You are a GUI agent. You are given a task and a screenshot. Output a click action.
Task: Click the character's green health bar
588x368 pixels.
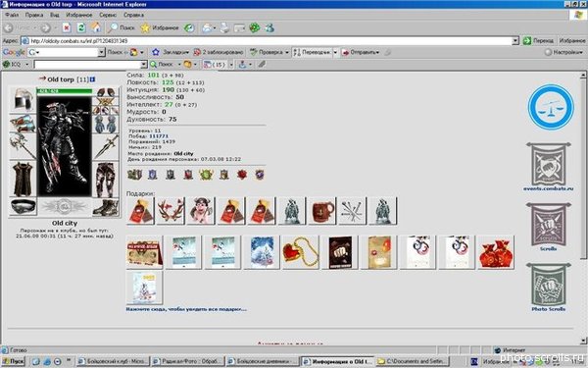coord(64,91)
